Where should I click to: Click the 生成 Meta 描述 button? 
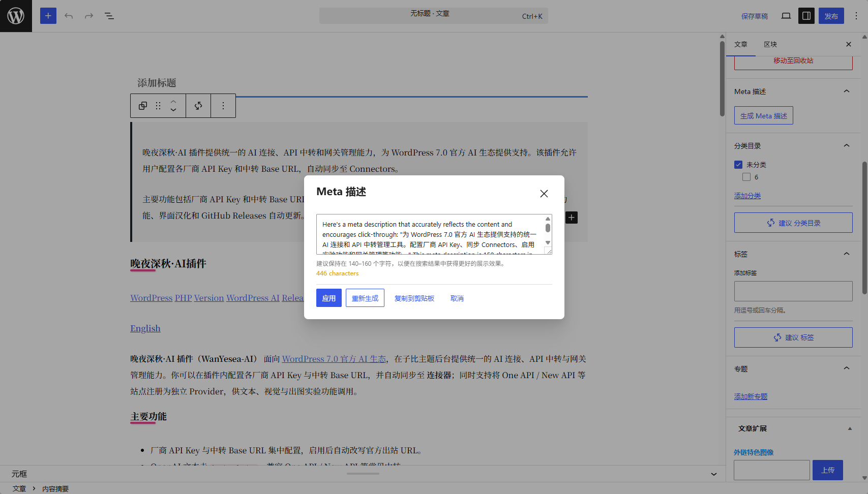[x=764, y=116]
